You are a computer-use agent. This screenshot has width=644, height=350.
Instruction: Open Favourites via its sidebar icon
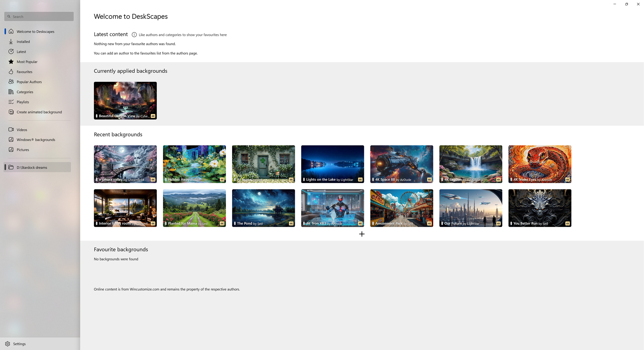coord(11,72)
